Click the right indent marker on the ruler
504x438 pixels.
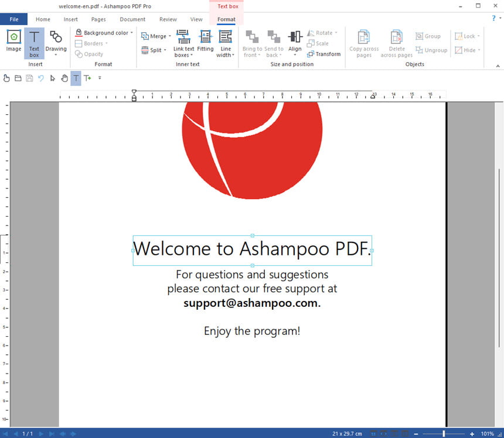pos(373,95)
